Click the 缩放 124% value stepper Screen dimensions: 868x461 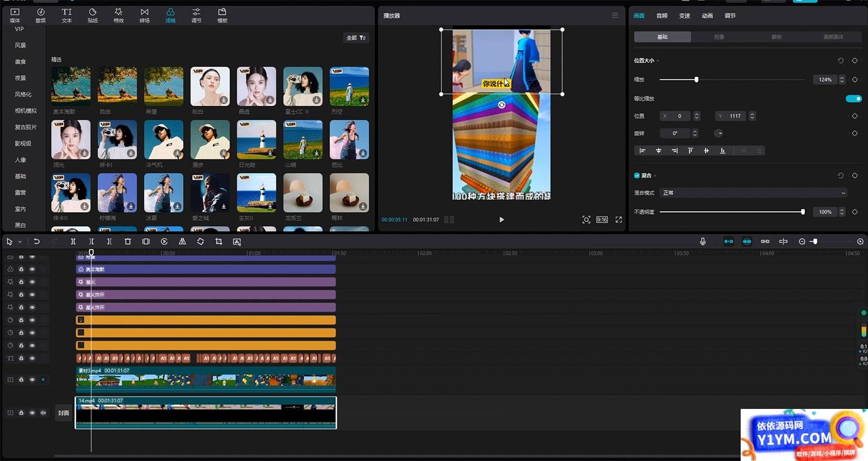pyautogui.click(x=843, y=80)
